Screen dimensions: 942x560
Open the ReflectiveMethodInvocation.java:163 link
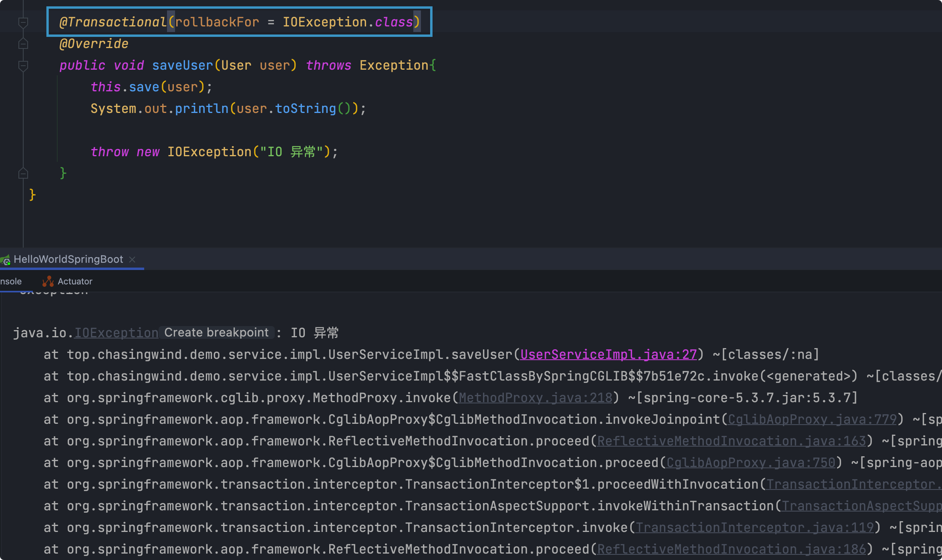click(x=731, y=441)
